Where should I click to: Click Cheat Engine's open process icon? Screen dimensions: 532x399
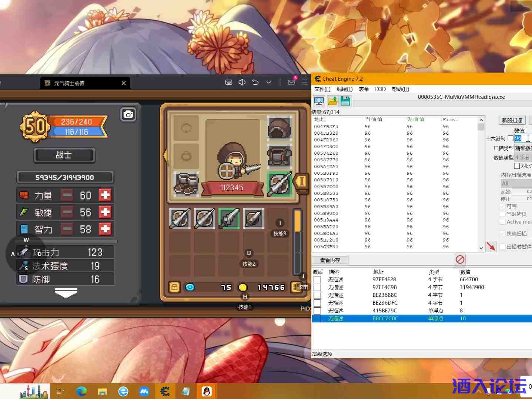(319, 101)
